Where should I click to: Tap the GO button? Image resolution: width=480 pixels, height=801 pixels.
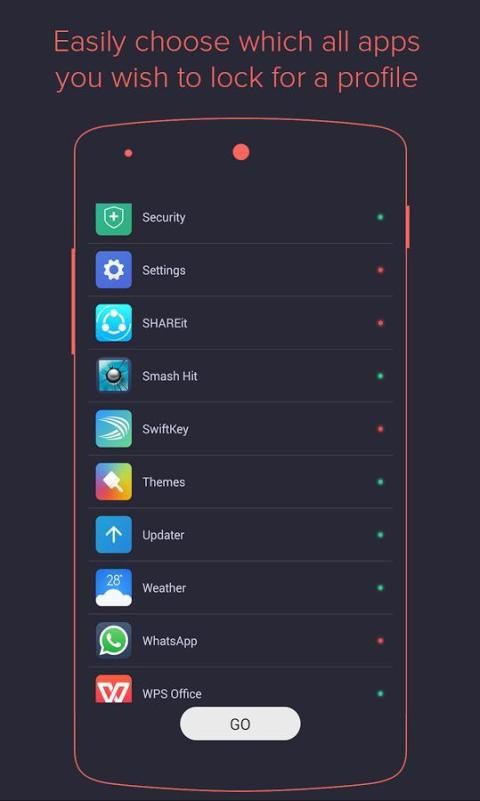coord(240,724)
